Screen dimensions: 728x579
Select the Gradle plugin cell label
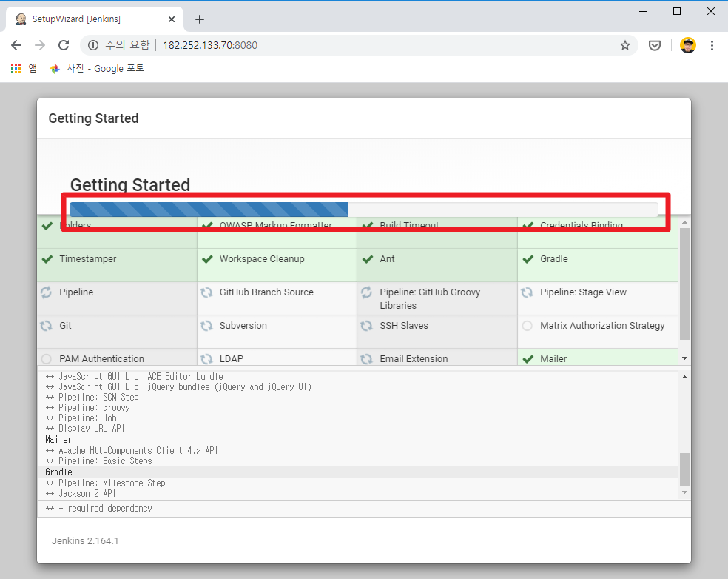pos(554,259)
